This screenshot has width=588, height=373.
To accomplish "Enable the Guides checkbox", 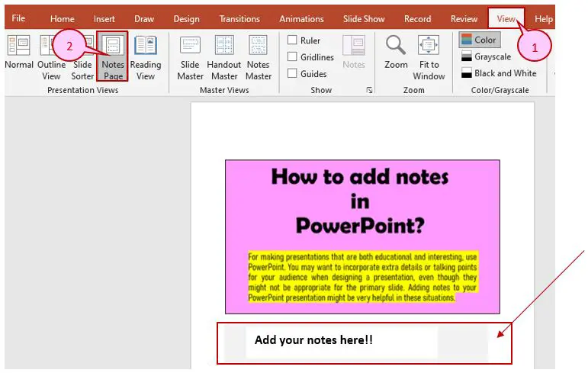I will 292,73.
